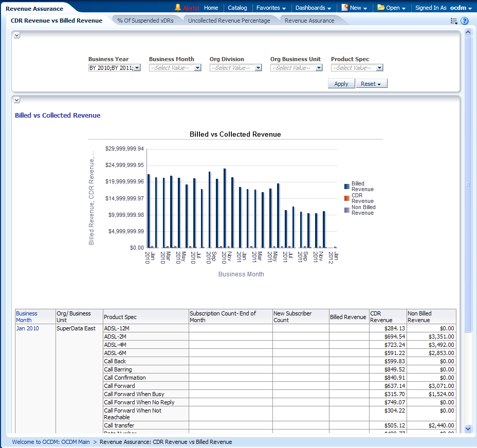Collapse the Billed vs Collected Revenue section

pyautogui.click(x=17, y=100)
